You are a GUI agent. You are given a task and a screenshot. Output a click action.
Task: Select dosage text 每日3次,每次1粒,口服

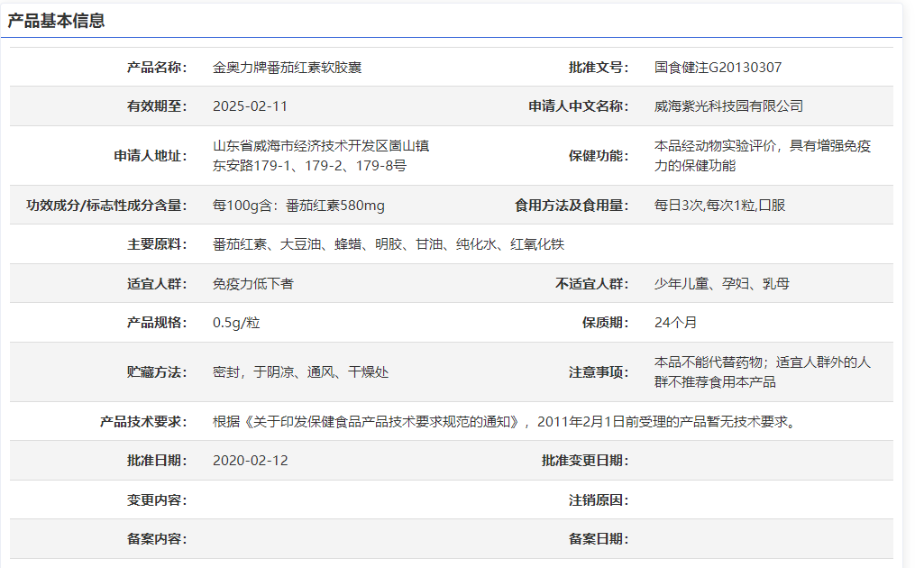(719, 205)
